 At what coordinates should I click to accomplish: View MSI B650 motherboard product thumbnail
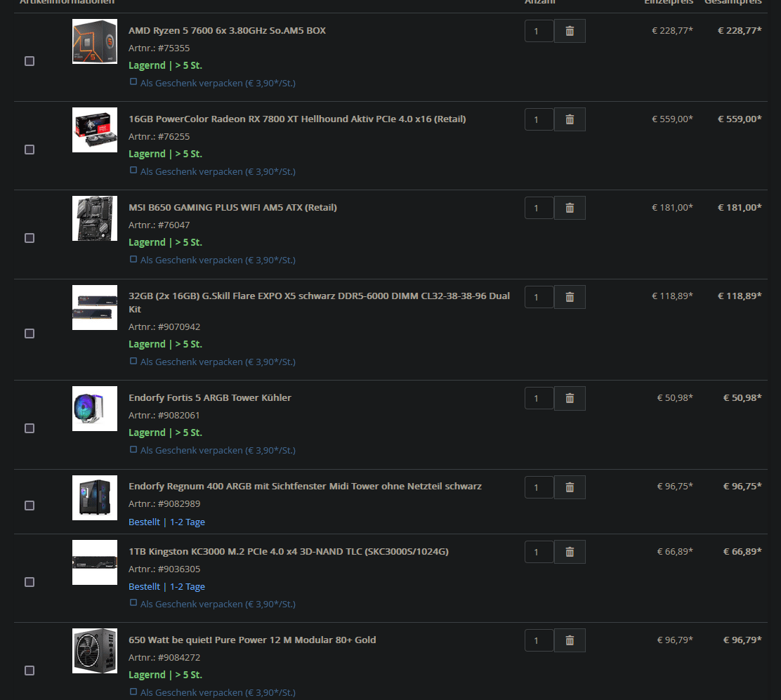(x=95, y=218)
